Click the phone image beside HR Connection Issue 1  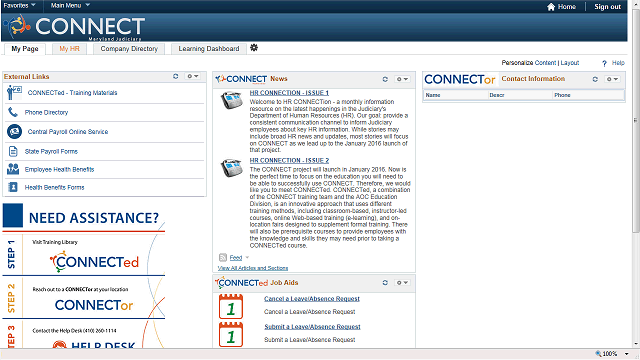232,100
